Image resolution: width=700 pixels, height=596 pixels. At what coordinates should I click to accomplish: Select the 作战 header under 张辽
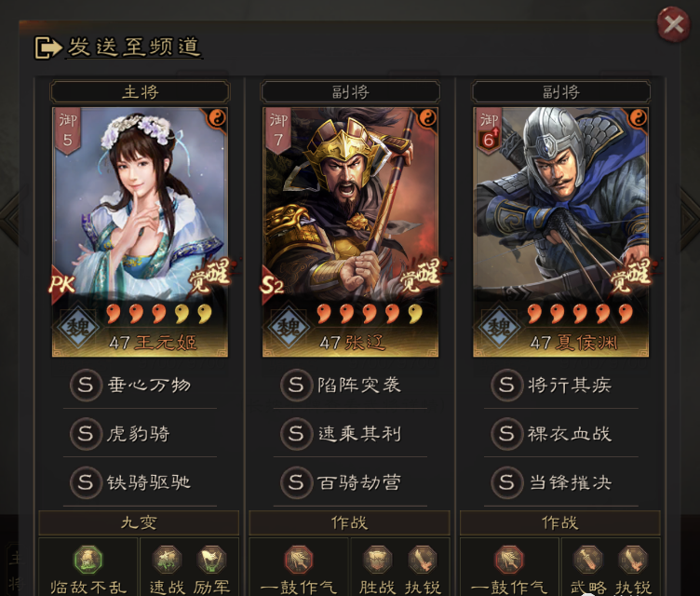click(x=350, y=522)
